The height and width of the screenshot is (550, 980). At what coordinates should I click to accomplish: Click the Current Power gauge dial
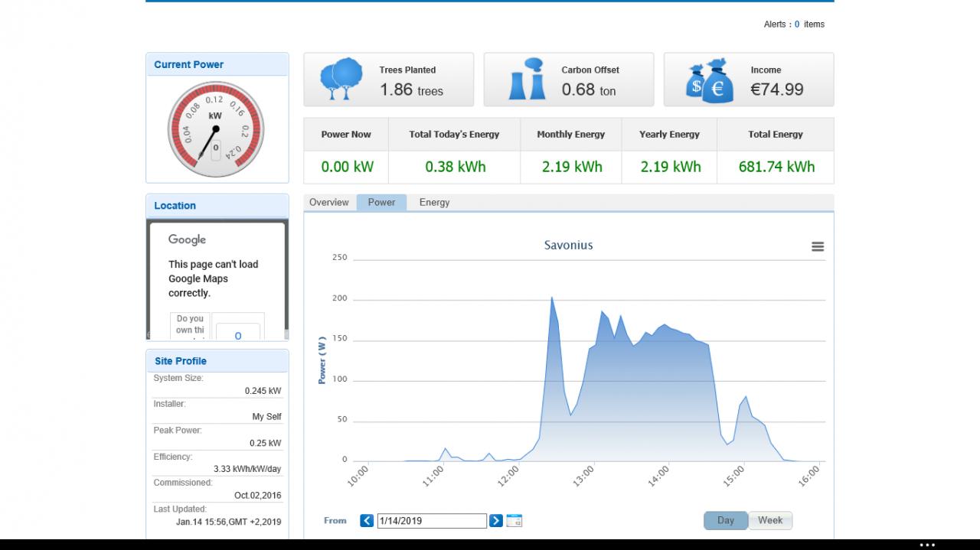pos(216,130)
